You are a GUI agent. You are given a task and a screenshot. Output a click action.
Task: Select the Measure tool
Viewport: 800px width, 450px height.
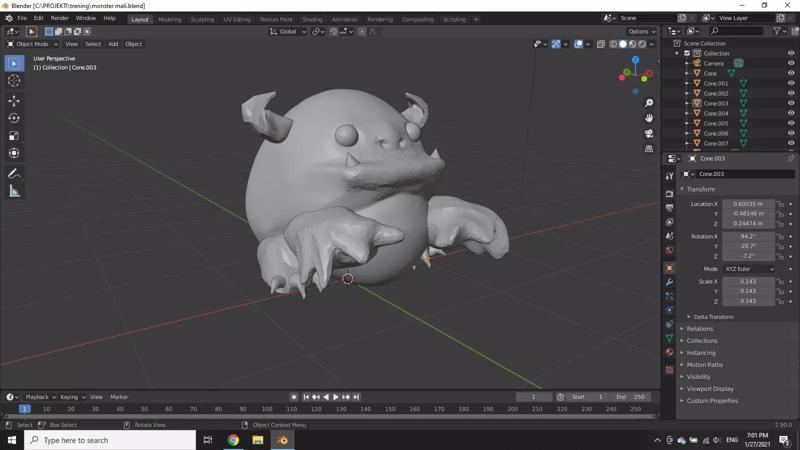tap(14, 191)
